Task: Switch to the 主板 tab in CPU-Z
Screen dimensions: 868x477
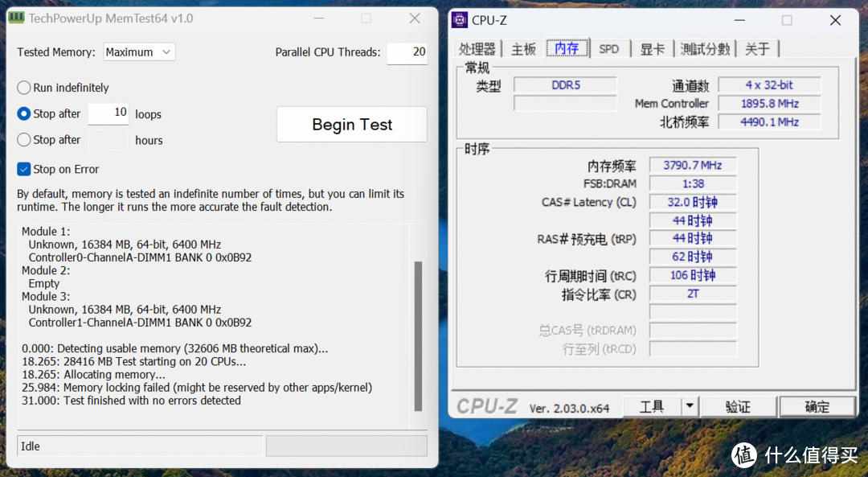Action: coord(523,49)
